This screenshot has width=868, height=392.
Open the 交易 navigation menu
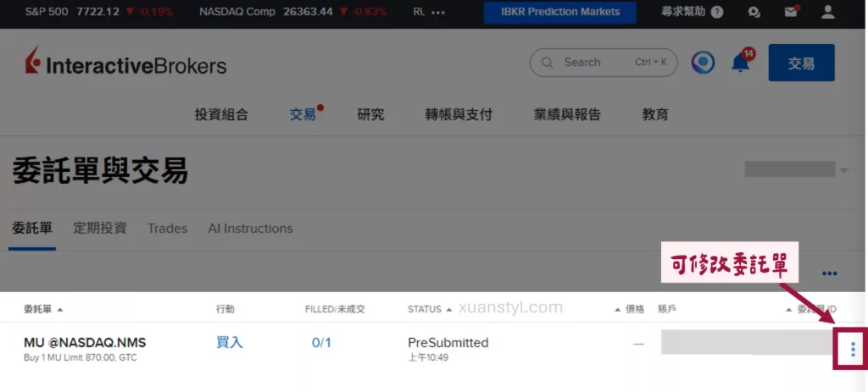(303, 114)
